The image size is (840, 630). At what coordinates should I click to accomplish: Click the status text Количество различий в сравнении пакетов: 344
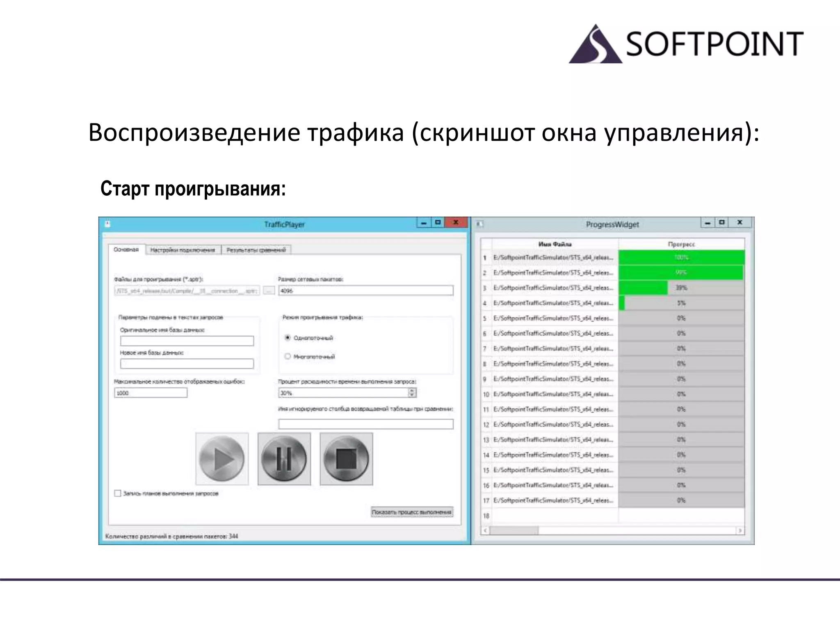coord(171,536)
